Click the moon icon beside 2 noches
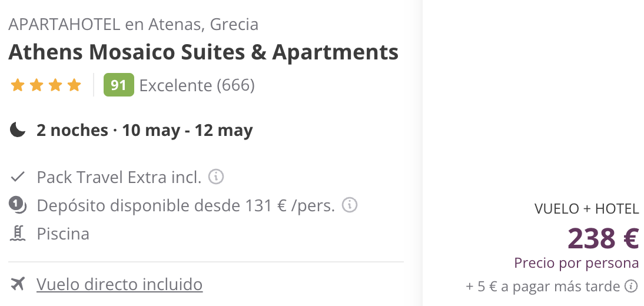This screenshot has width=644, height=306. tap(18, 130)
